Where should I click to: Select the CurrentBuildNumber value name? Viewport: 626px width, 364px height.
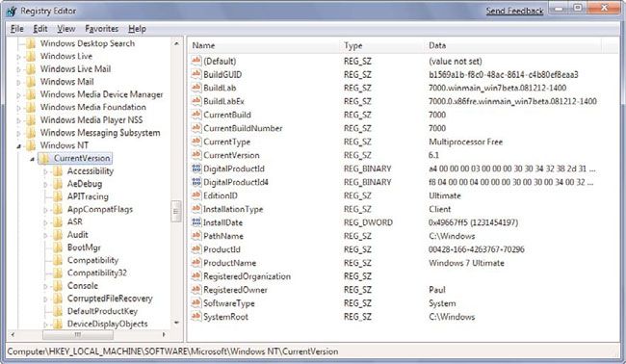tap(243, 128)
